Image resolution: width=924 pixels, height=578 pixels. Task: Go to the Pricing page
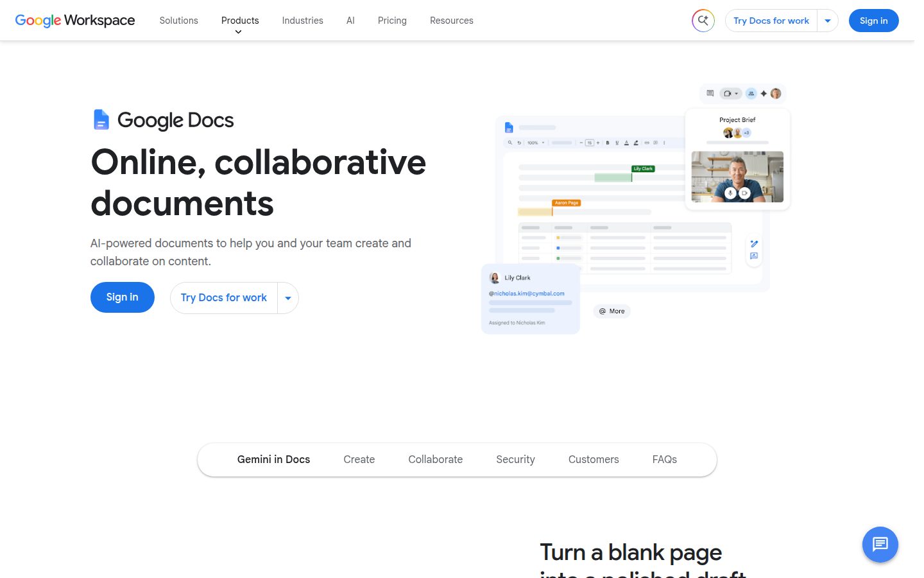(392, 21)
